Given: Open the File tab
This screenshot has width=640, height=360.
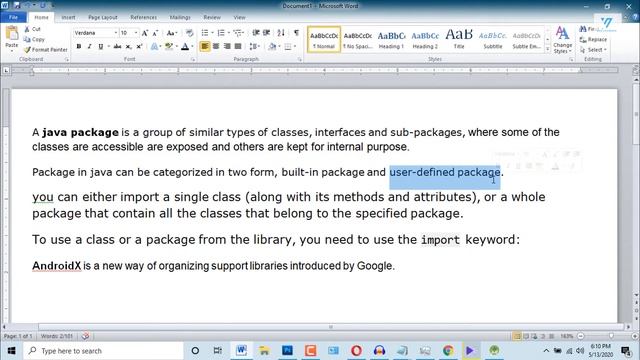Looking at the screenshot, I should (13, 17).
